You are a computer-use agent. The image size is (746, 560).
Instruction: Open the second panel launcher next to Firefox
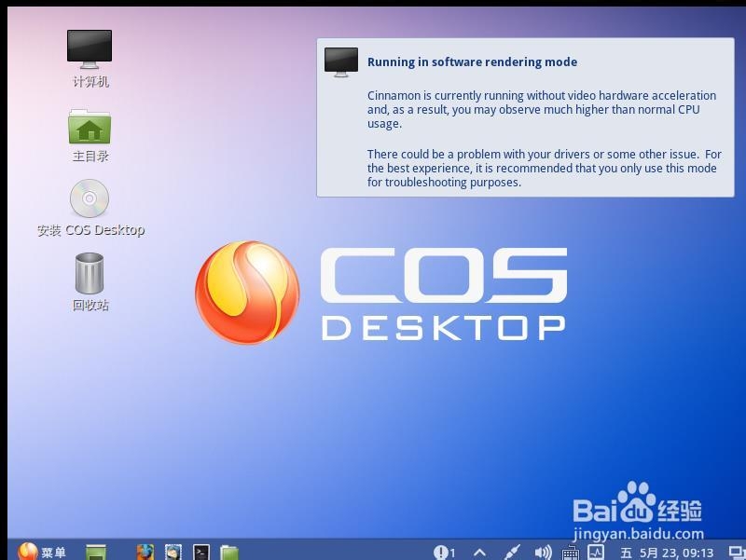pyautogui.click(x=173, y=553)
